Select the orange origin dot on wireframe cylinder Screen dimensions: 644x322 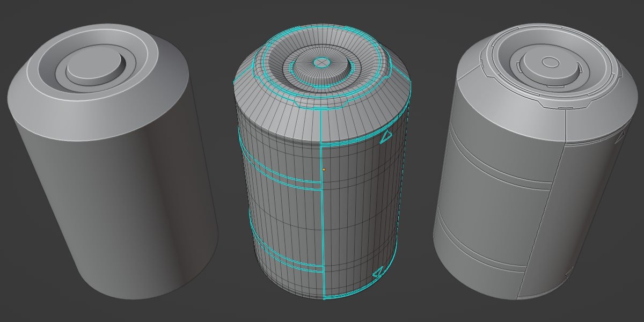(324, 170)
